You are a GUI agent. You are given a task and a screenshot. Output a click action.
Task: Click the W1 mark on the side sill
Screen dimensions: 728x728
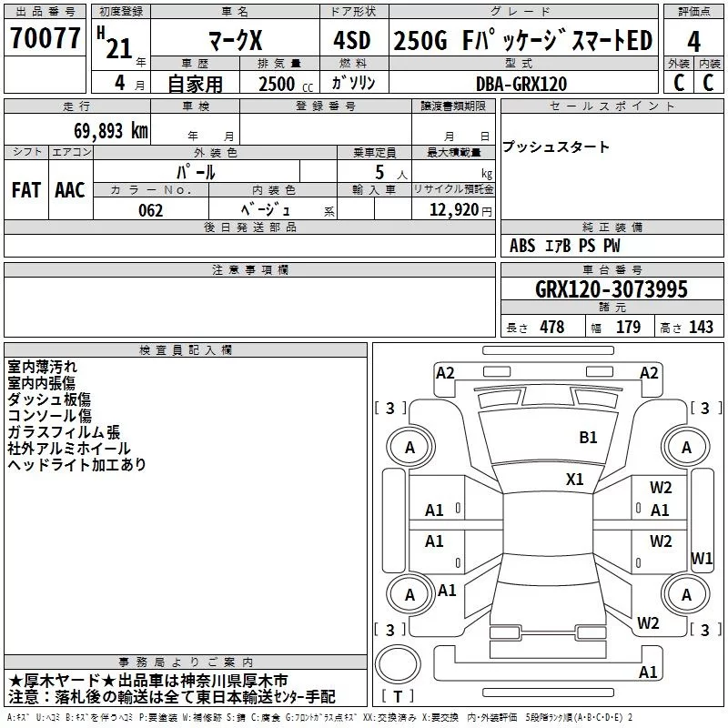(x=702, y=558)
